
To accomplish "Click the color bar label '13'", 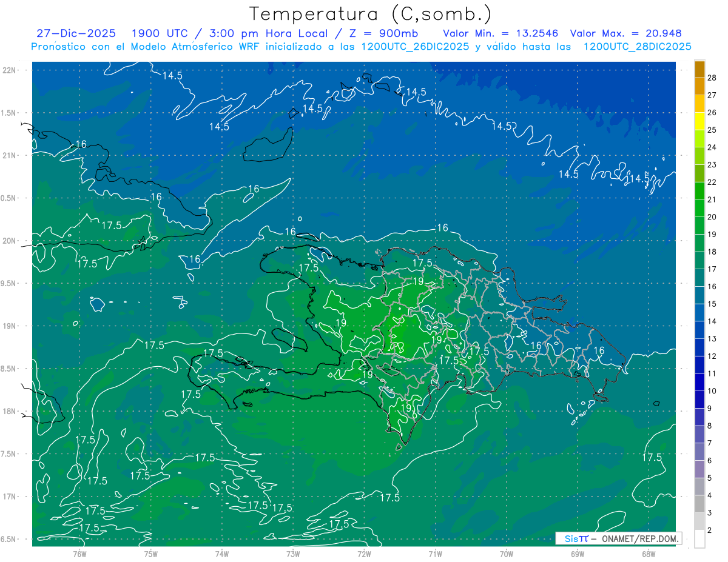I will click(x=712, y=338).
